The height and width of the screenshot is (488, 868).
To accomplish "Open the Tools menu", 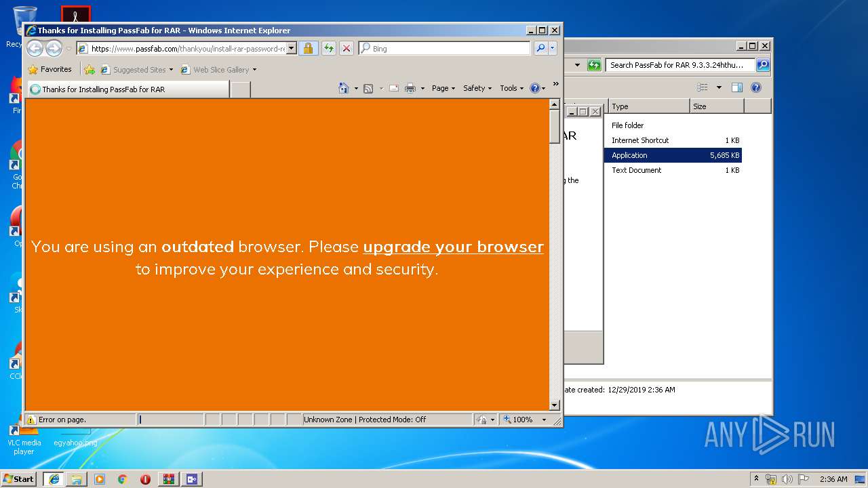I will tap(511, 88).
